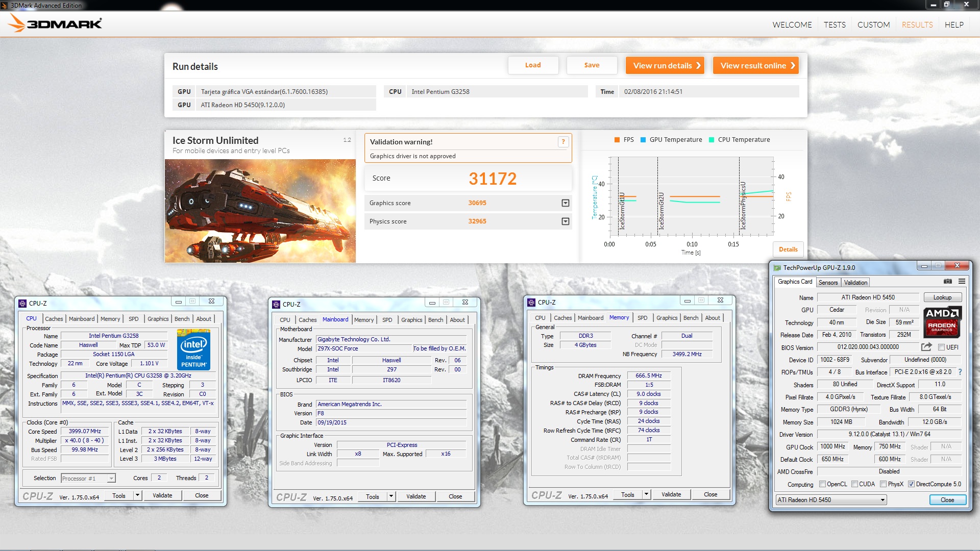Screen dimensions: 980x551
Task: Open the TESTS section in 3DMark
Action: (x=835, y=24)
